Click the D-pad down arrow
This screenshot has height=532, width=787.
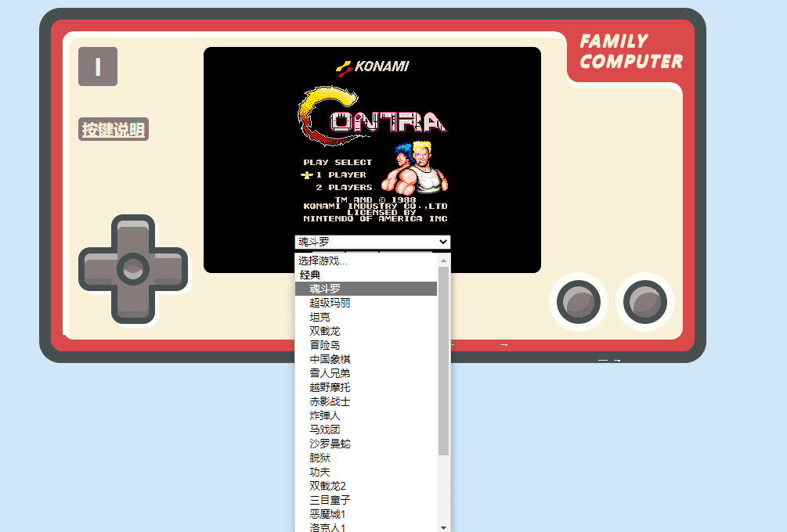click(133, 305)
